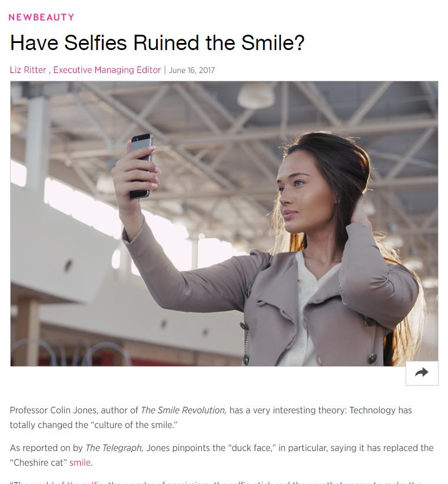
Task: Click the Executive Managing Editor byline text
Action: pos(107,70)
